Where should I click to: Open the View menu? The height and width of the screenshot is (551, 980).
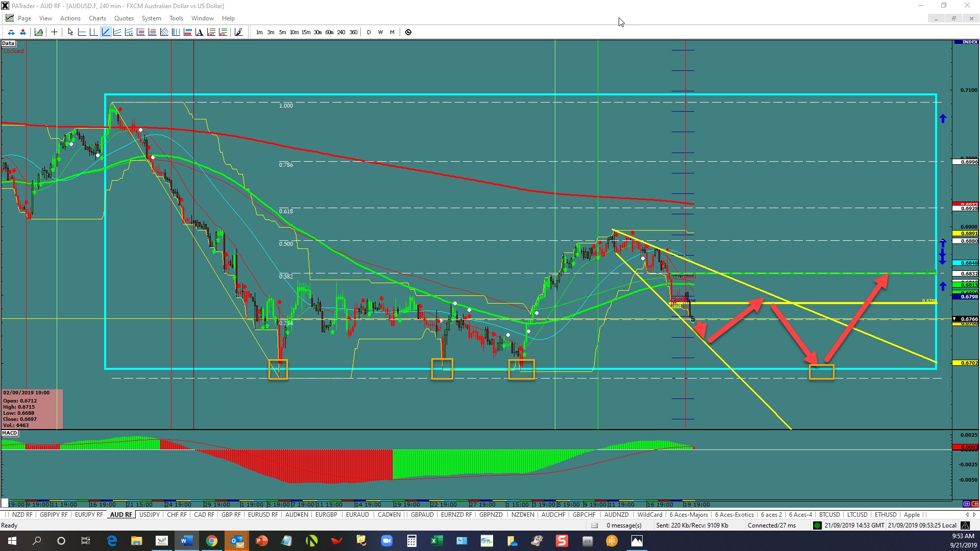point(45,18)
